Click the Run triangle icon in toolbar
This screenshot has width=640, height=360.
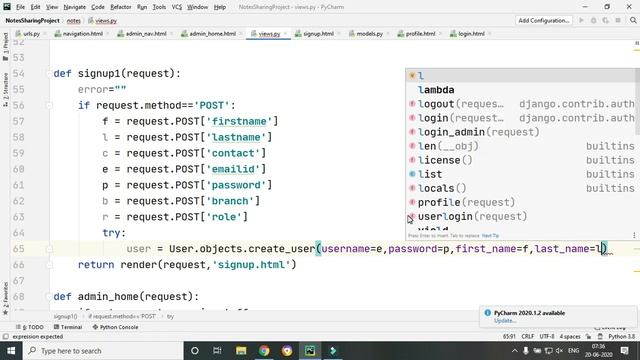(581, 20)
